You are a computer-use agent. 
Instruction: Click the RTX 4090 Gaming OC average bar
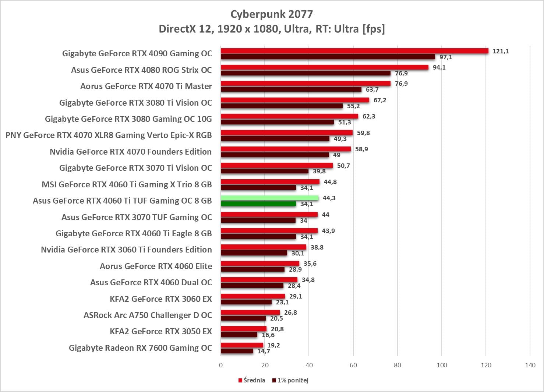354,51
